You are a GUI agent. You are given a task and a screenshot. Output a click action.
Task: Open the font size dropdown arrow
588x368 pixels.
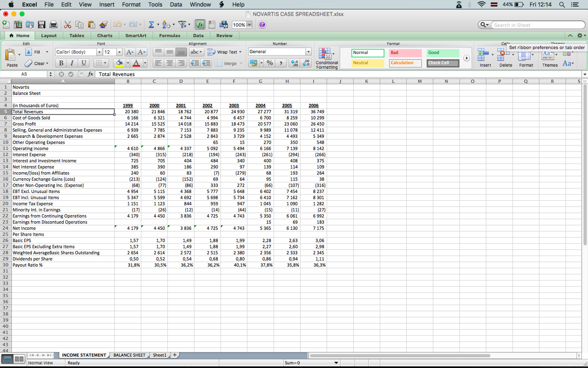click(119, 52)
